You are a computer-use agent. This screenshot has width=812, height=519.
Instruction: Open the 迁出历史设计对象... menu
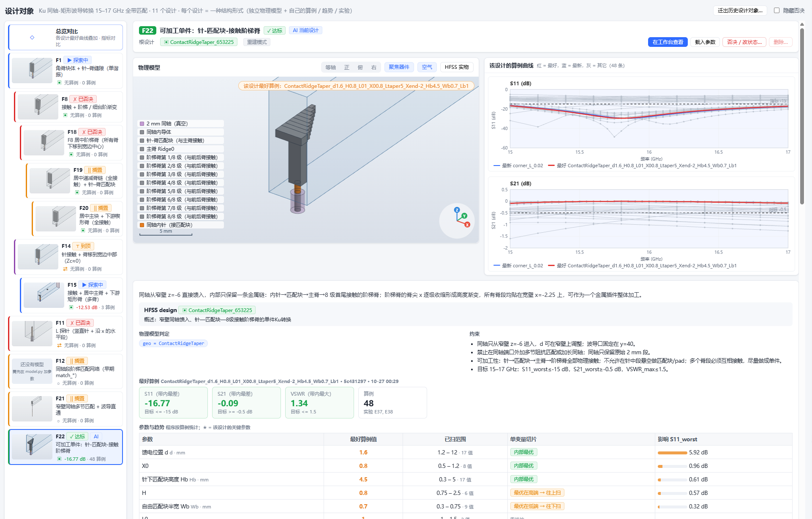pos(740,11)
